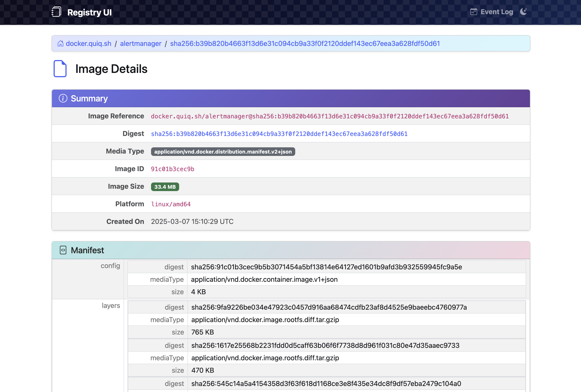Go to docker.quiq.sh in the breadcrumb
Viewport: 581px width, 392px height.
[88, 44]
